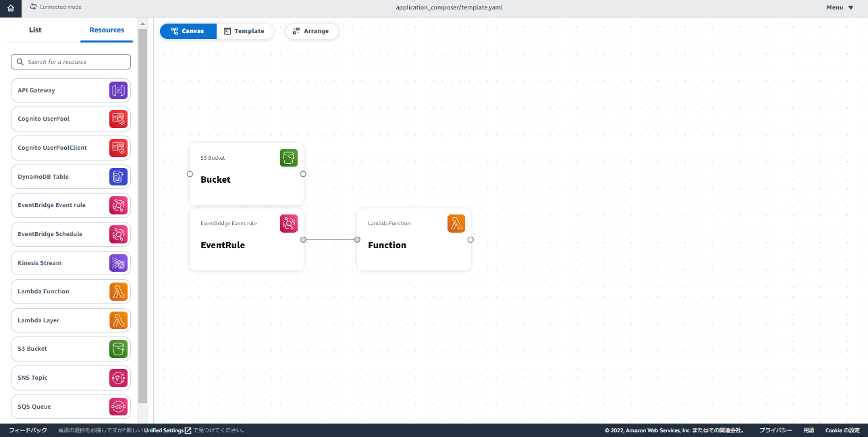Click the EventRule card's right port
Image resolution: width=868 pixels, height=437 pixels.
[x=303, y=239]
